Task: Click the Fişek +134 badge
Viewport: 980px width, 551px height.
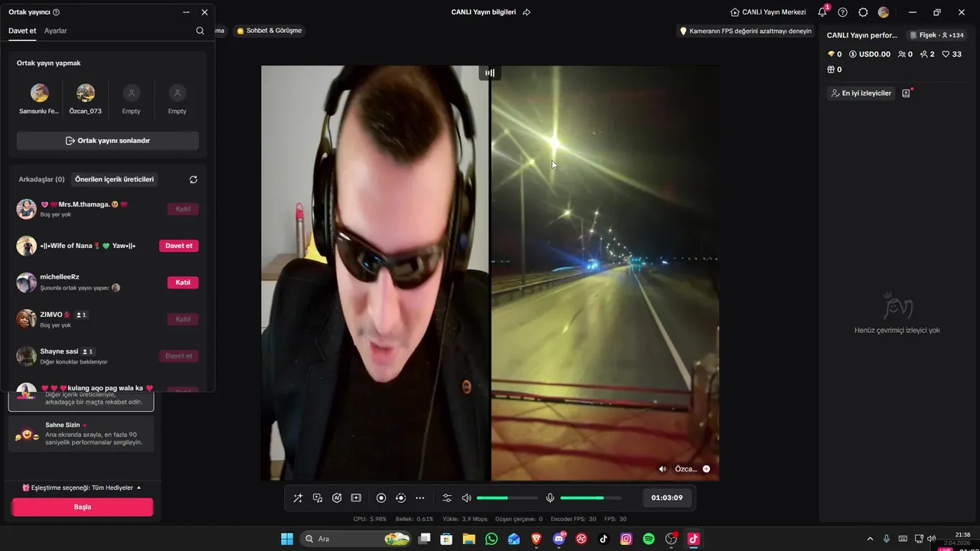Action: click(936, 35)
